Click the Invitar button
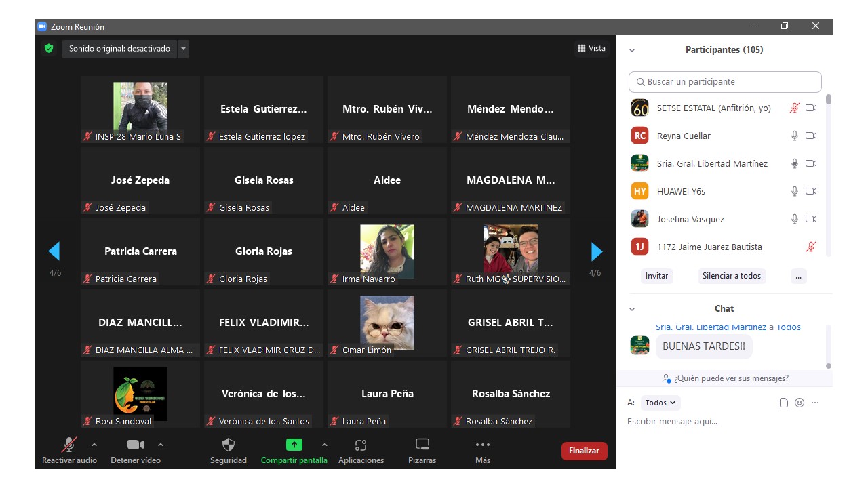 (x=656, y=276)
